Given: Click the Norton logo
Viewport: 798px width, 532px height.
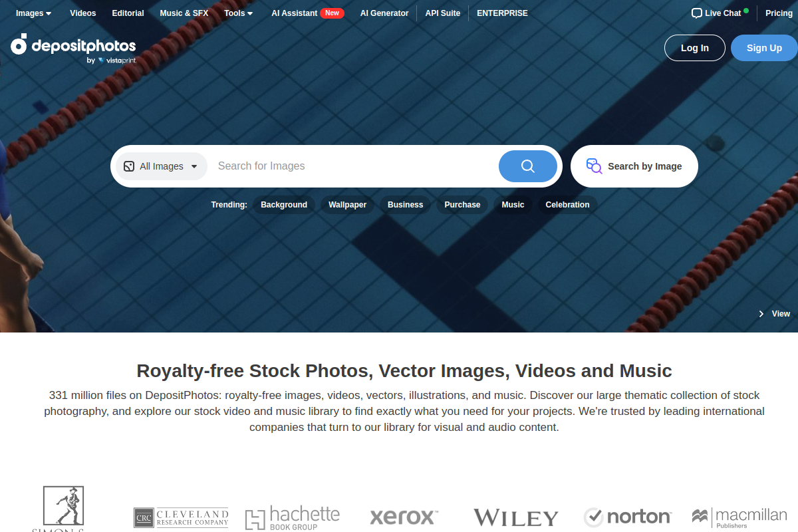Looking at the screenshot, I should [628, 517].
